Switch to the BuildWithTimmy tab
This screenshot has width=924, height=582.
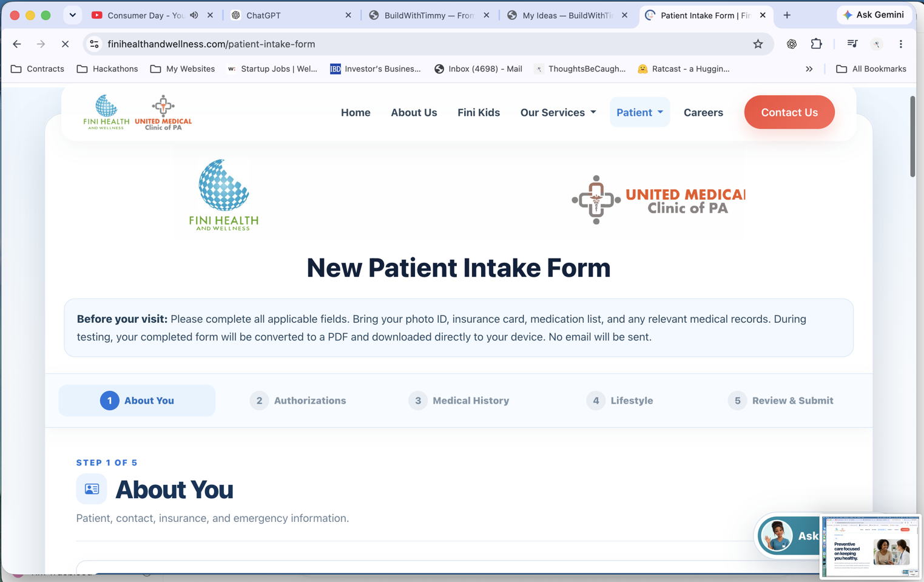(x=430, y=15)
